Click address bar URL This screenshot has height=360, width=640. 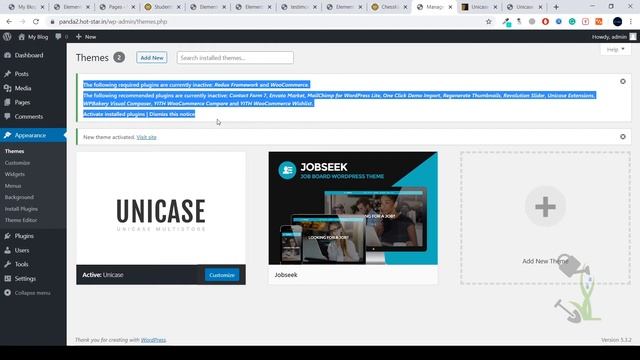pyautogui.click(x=113, y=22)
